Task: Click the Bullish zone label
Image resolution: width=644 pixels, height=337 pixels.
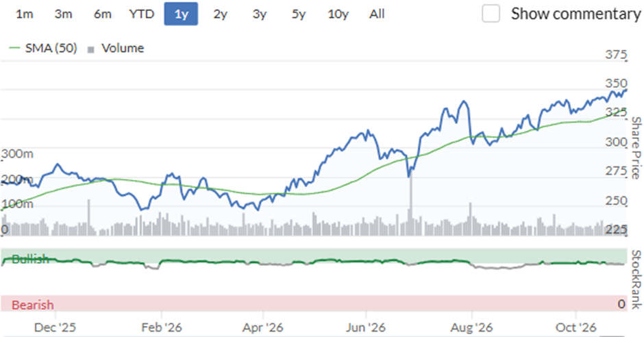Action: [30, 259]
